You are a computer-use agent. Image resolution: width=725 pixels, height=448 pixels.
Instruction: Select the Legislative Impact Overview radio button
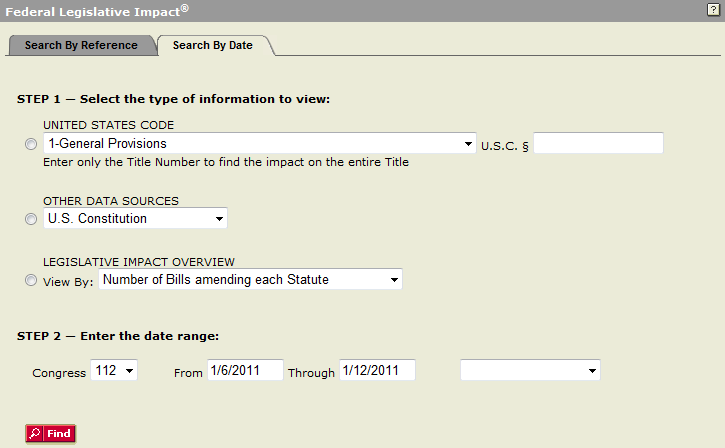pos(31,280)
